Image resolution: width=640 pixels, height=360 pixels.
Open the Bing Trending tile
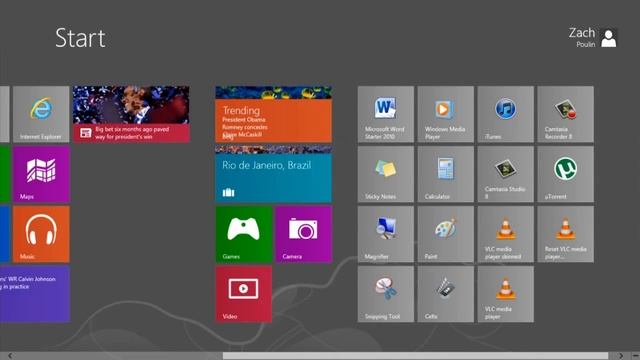click(273, 114)
